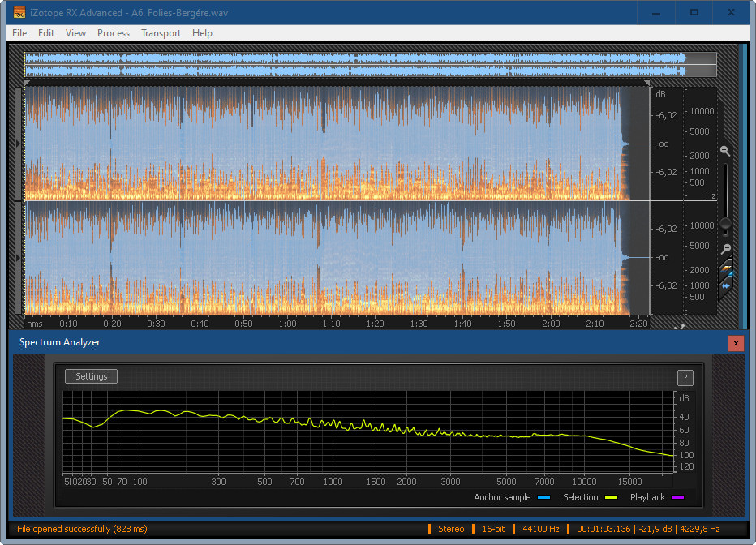Click the vertical zoom slider knob
756x545 pixels.
point(726,223)
